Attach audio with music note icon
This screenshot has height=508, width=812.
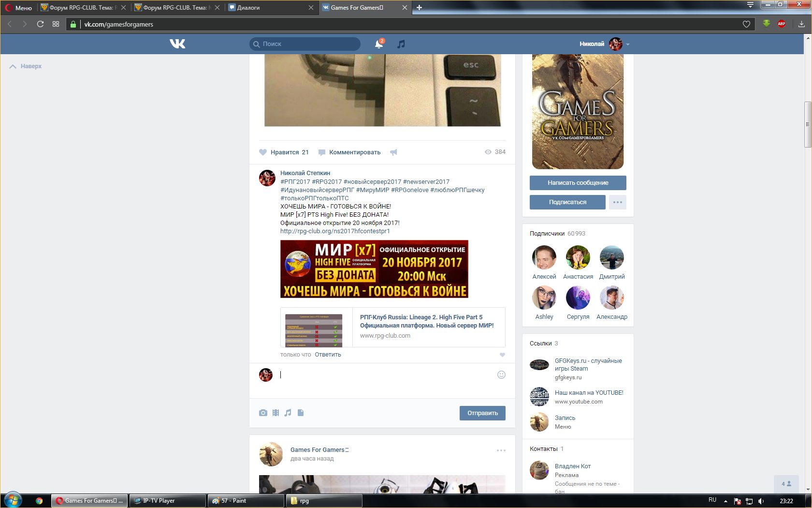(x=288, y=413)
